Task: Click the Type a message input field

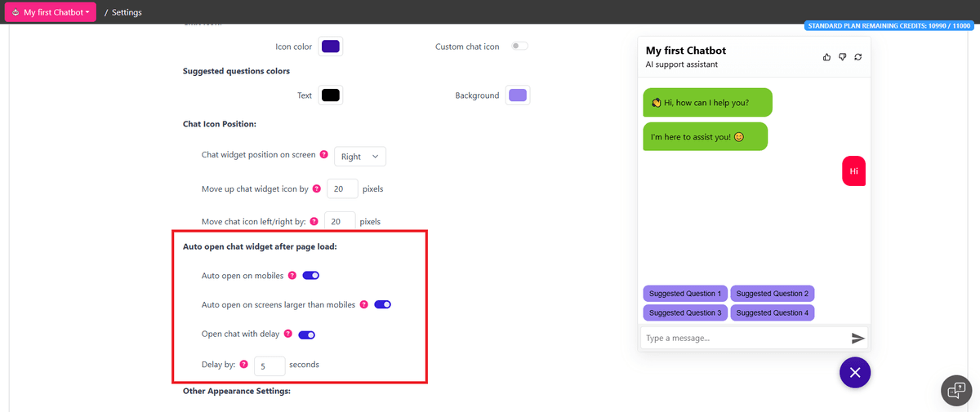Action: 743,338
